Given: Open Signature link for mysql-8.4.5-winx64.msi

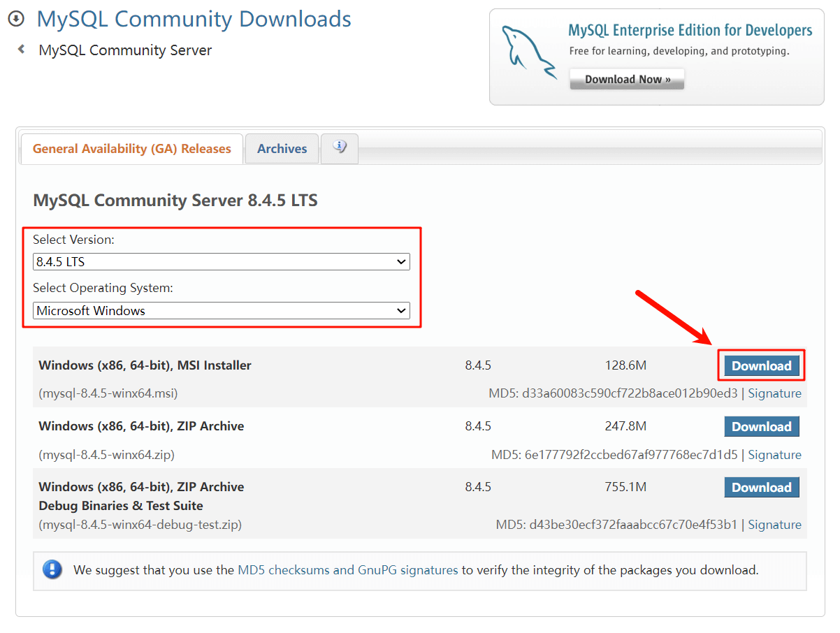Looking at the screenshot, I should [x=775, y=393].
